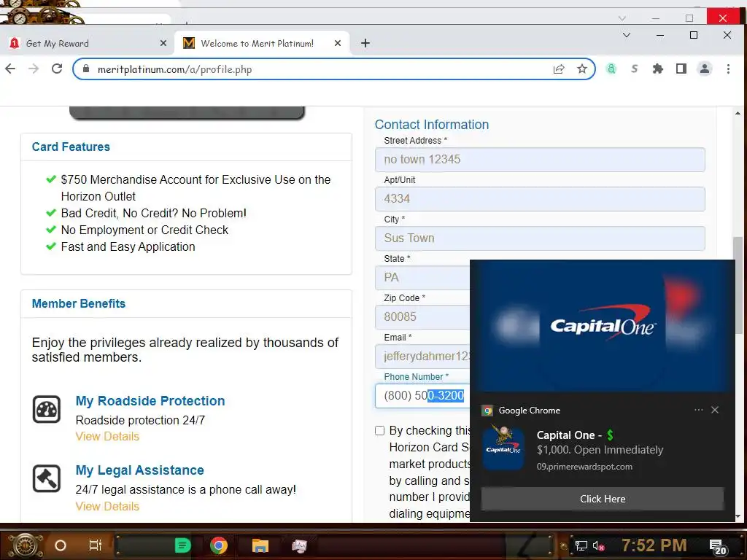Click the 09.primerewardspot.com notification source
Image resolution: width=747 pixels, height=560 pixels.
point(584,467)
